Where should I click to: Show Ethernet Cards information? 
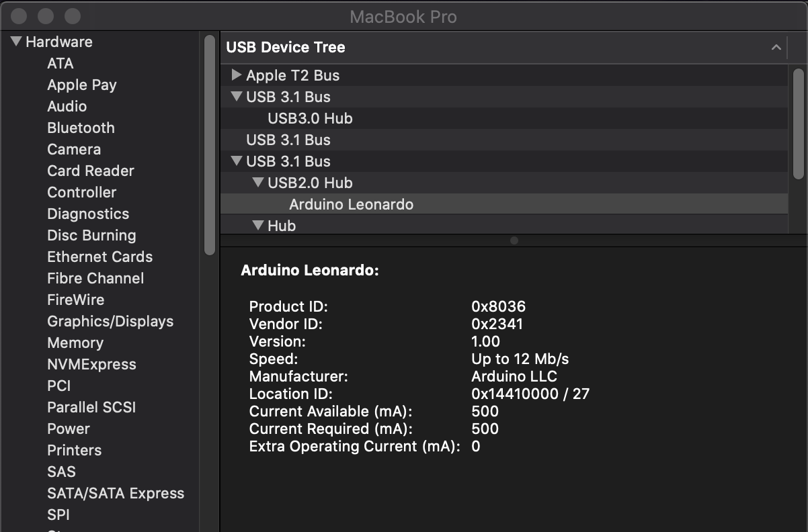(x=99, y=257)
